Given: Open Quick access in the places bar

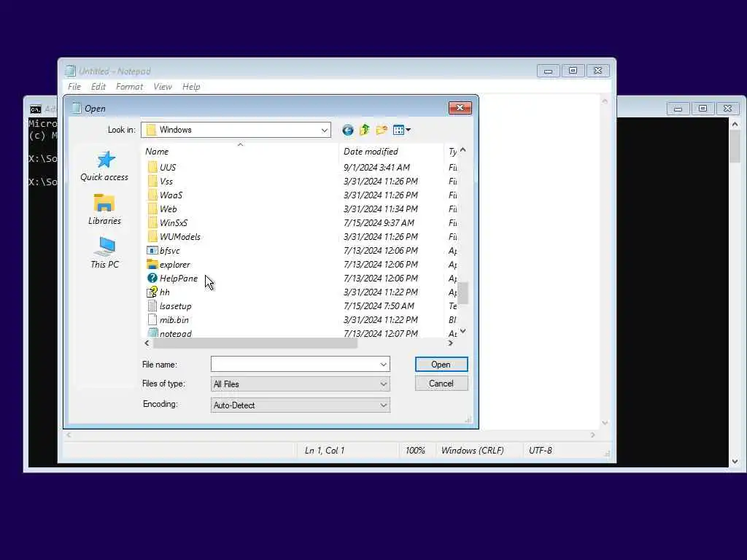Looking at the screenshot, I should [x=104, y=167].
